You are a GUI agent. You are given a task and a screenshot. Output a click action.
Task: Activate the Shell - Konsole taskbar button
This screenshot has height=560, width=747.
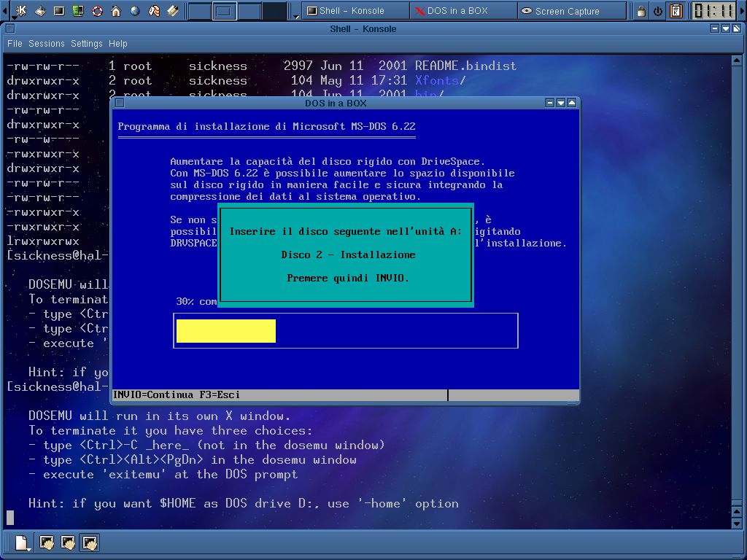pyautogui.click(x=355, y=10)
